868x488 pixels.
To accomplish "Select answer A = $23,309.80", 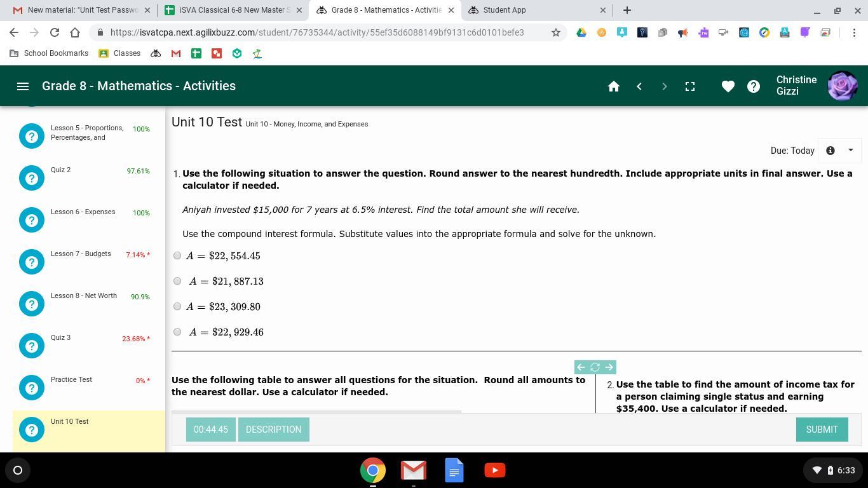I will pyautogui.click(x=177, y=306).
